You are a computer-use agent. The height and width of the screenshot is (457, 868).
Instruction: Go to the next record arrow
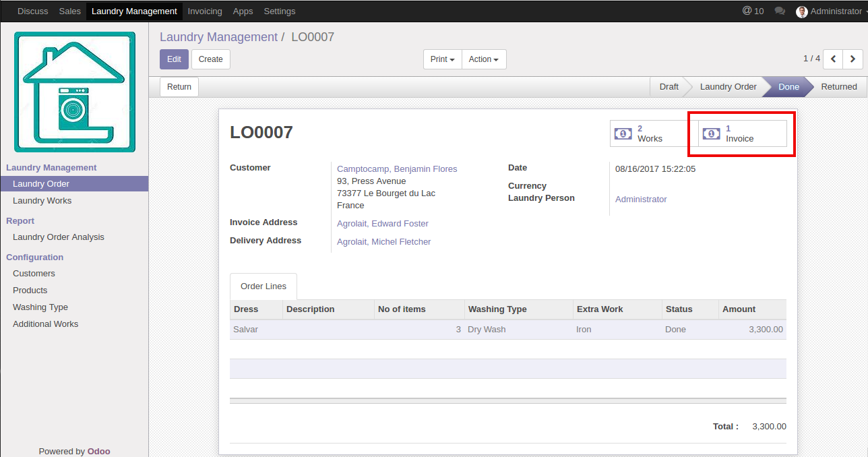point(853,59)
